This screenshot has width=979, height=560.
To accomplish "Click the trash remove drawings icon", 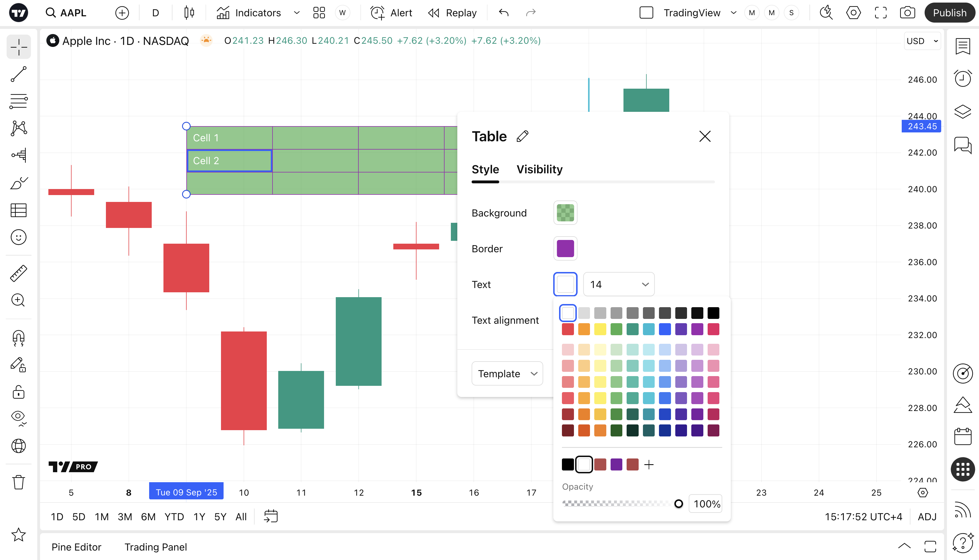I will click(x=19, y=482).
